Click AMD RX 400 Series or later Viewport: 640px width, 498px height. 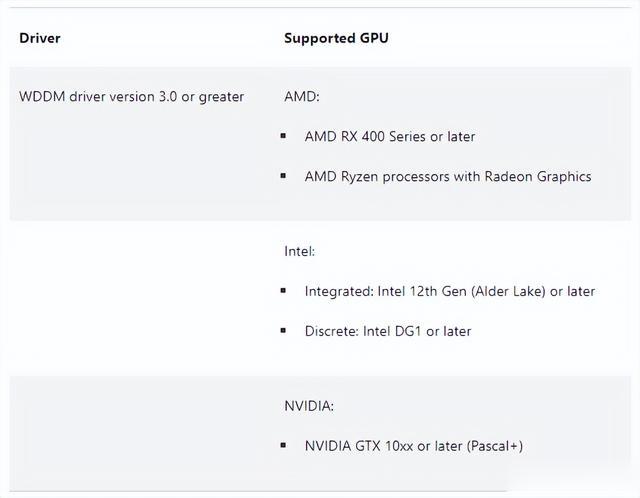[390, 136]
